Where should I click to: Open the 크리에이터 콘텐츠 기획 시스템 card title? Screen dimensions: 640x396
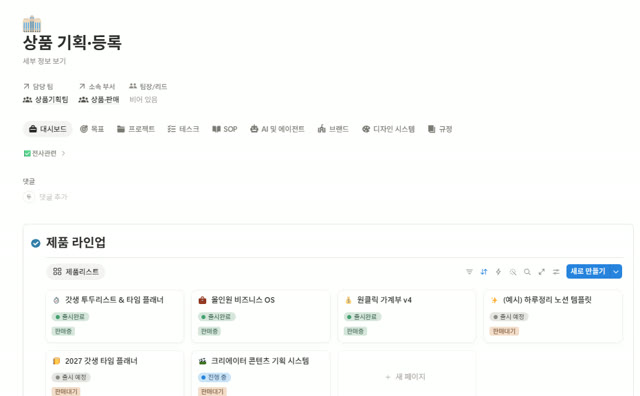[x=260, y=361]
